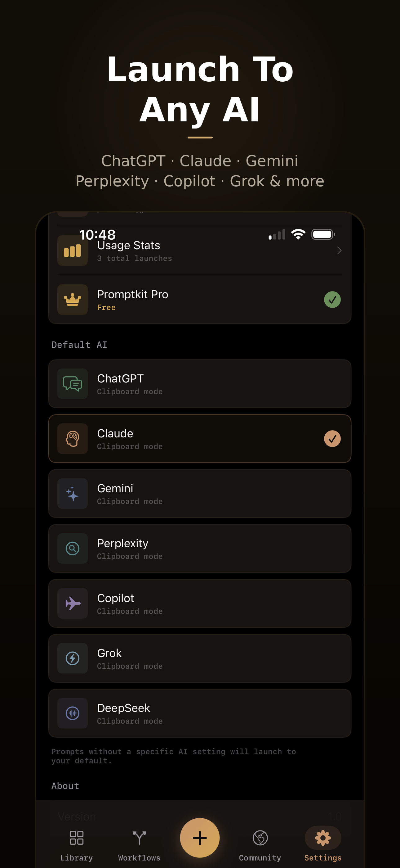This screenshot has width=400, height=868.
Task: Toggle the Promptkit Pro green checkmark
Action: point(332,299)
